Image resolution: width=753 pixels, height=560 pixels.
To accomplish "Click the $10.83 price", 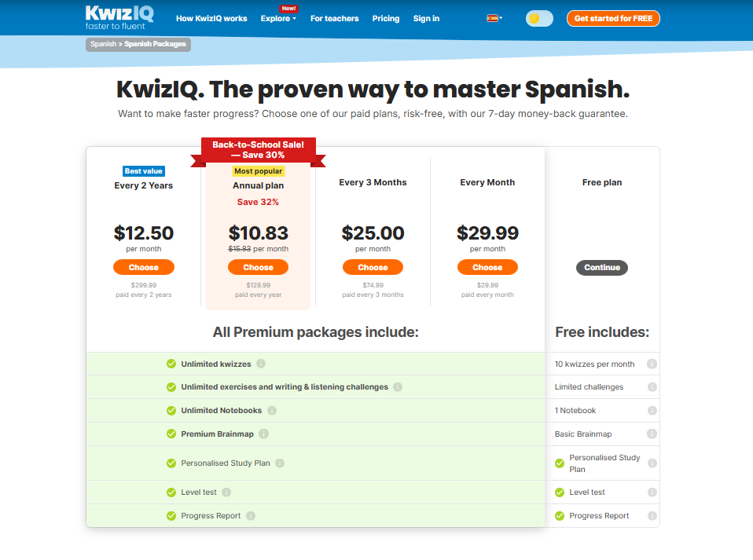I will coord(259,233).
